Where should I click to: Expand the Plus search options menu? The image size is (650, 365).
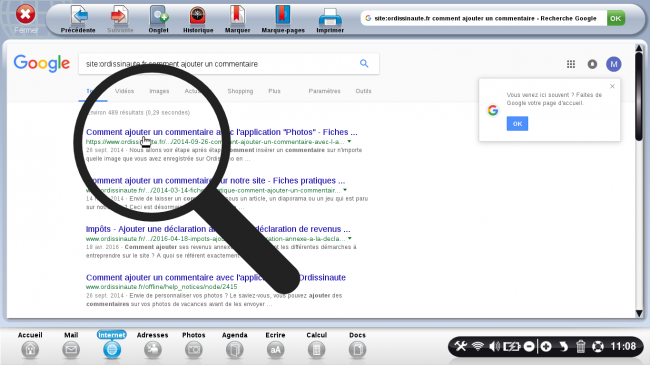274,91
